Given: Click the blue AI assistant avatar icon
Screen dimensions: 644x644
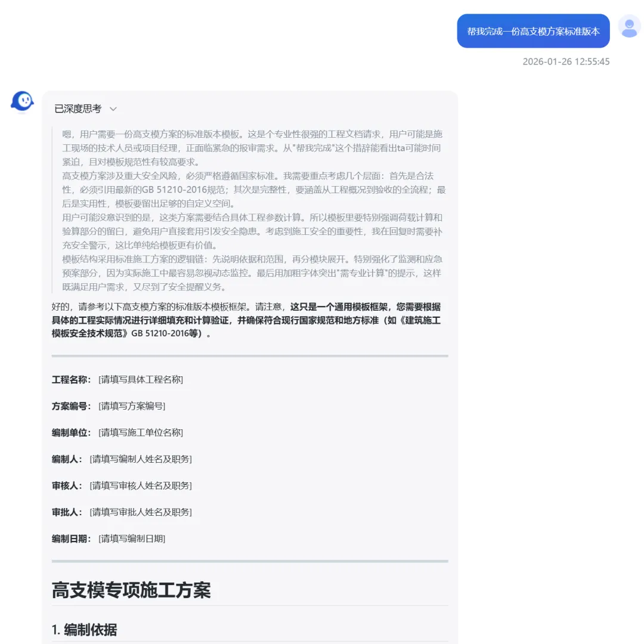Looking at the screenshot, I should point(22,101).
